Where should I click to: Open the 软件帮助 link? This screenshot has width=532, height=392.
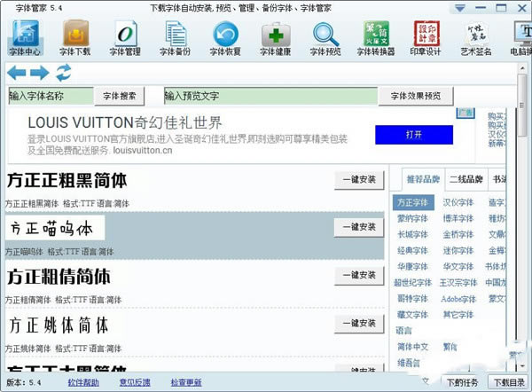(x=83, y=382)
